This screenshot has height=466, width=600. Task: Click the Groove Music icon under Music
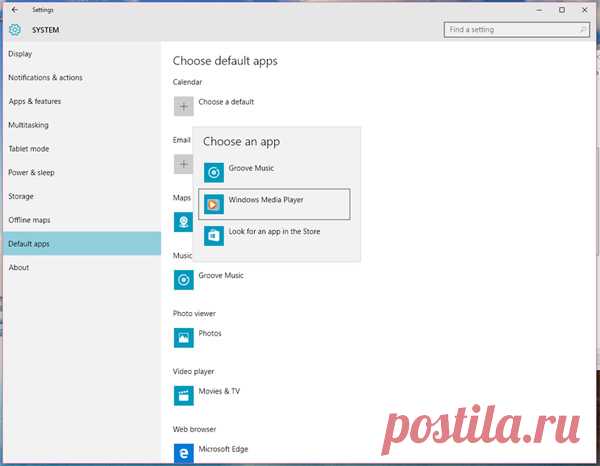184,280
